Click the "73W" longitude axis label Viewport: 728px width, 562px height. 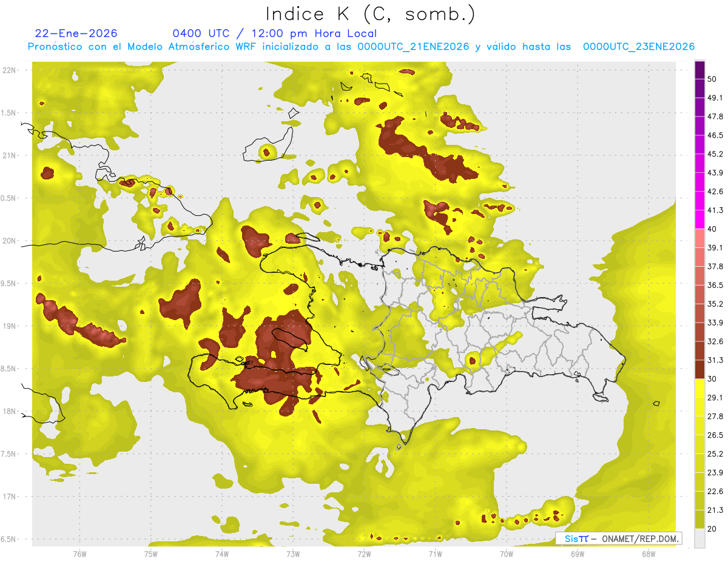293,554
